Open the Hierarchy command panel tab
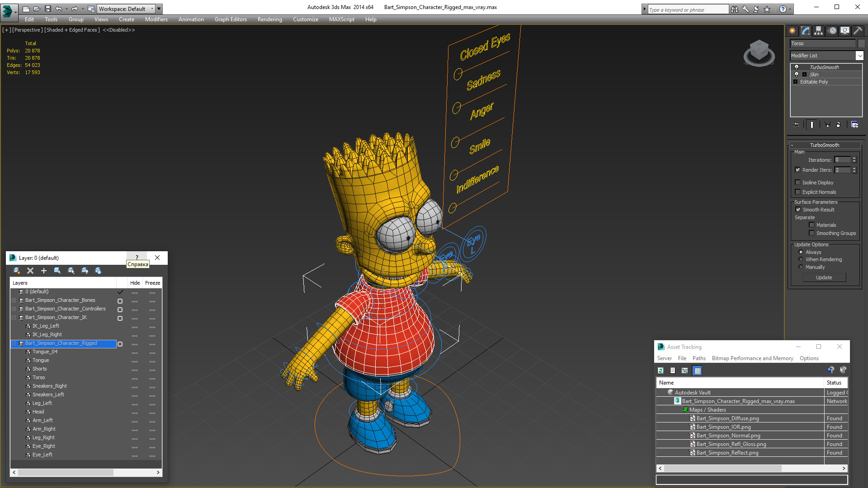 tap(819, 31)
